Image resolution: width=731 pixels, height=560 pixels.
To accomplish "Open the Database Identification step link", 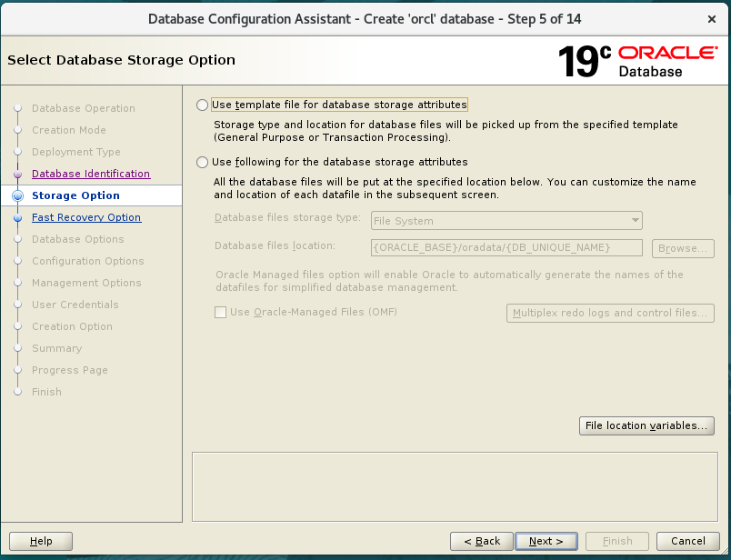I will click(x=91, y=174).
